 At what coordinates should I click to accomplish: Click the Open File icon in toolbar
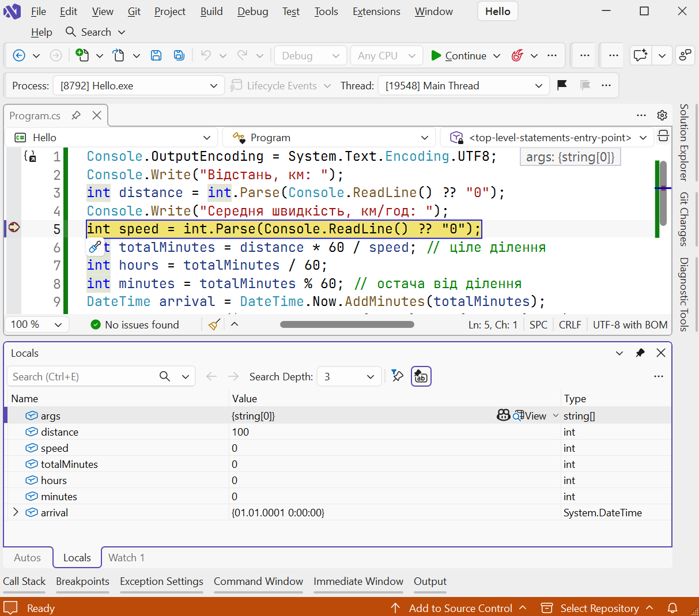pyautogui.click(x=118, y=55)
